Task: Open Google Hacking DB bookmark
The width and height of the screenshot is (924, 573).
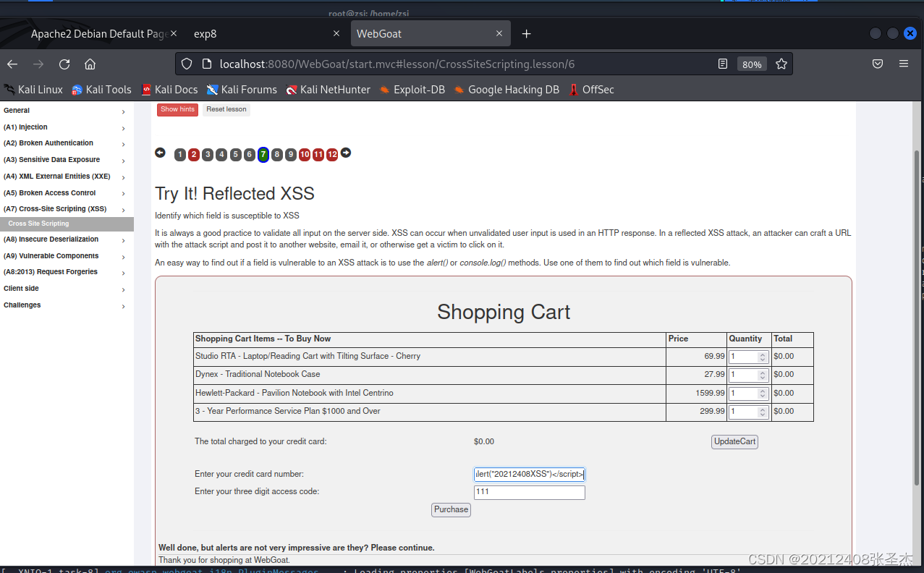Action: click(506, 90)
